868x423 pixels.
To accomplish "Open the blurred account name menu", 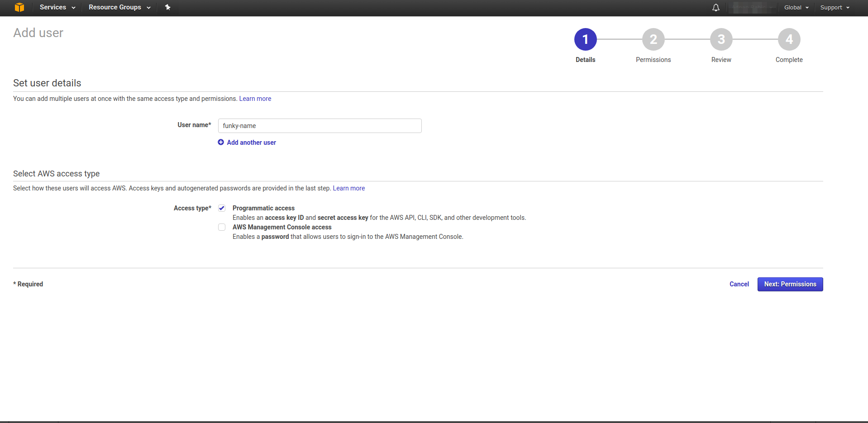I will pyautogui.click(x=752, y=8).
